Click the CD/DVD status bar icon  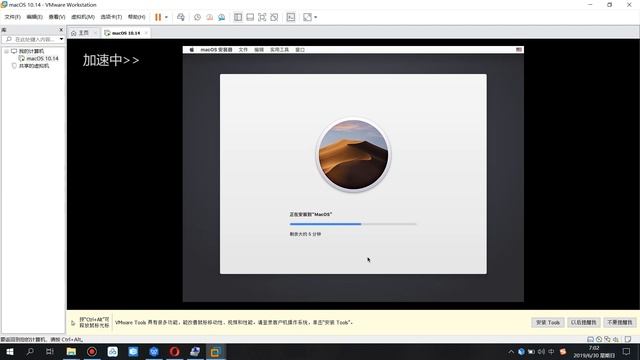(599, 339)
